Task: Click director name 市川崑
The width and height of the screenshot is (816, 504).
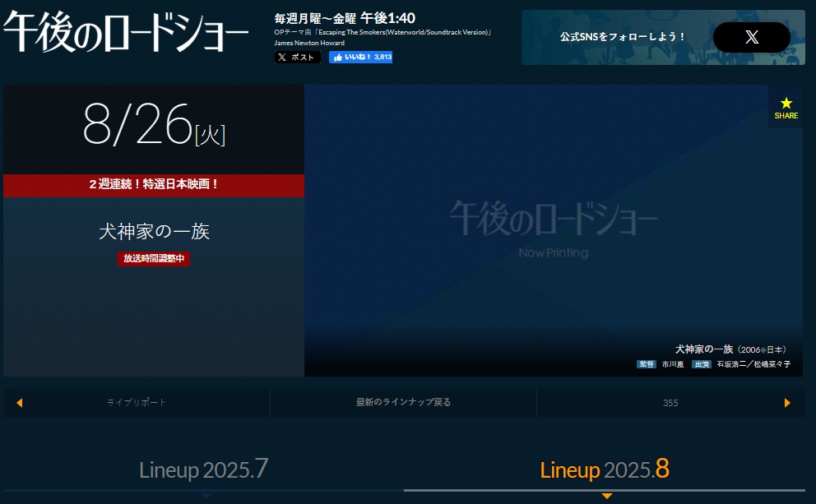Action: (x=672, y=364)
